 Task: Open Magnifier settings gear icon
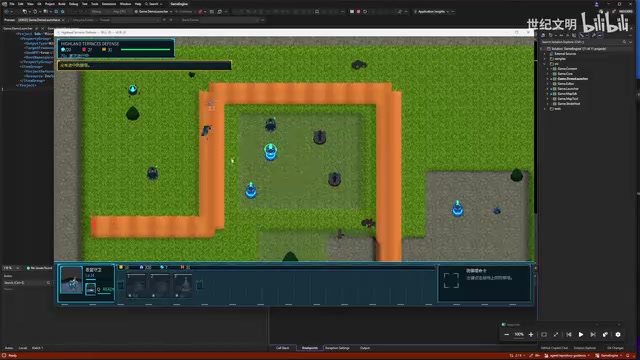[x=618, y=335]
